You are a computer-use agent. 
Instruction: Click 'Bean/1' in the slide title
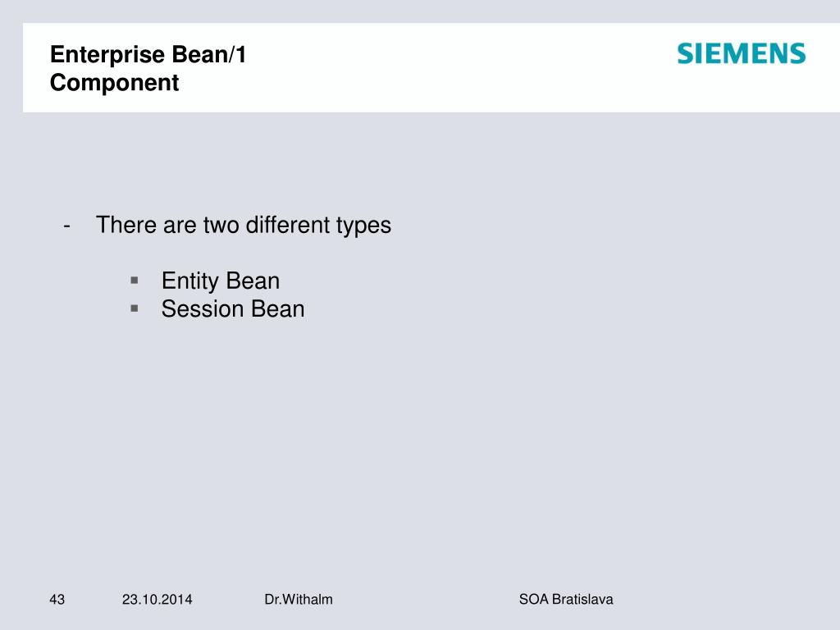209,55
